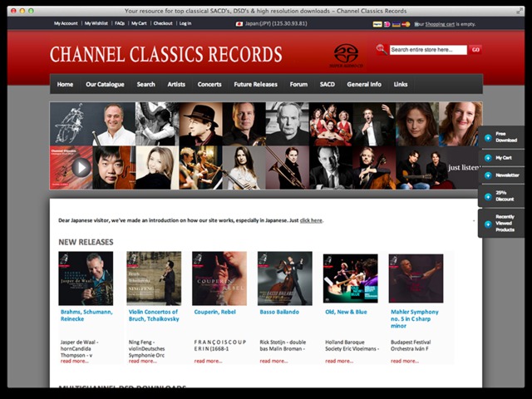This screenshot has height=399, width=532.
Task: Click the 'Japan:(JPY) (125.30.93.81)' text
Action: coord(276,24)
